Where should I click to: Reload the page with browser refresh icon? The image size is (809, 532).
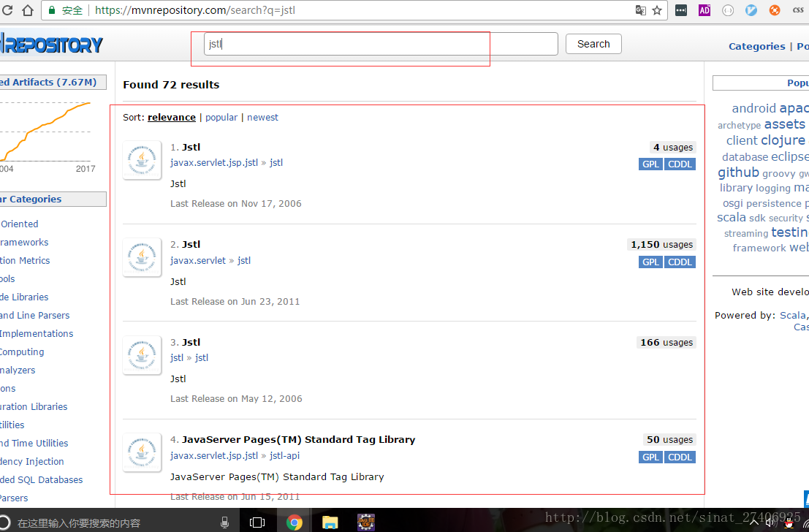tap(7, 10)
